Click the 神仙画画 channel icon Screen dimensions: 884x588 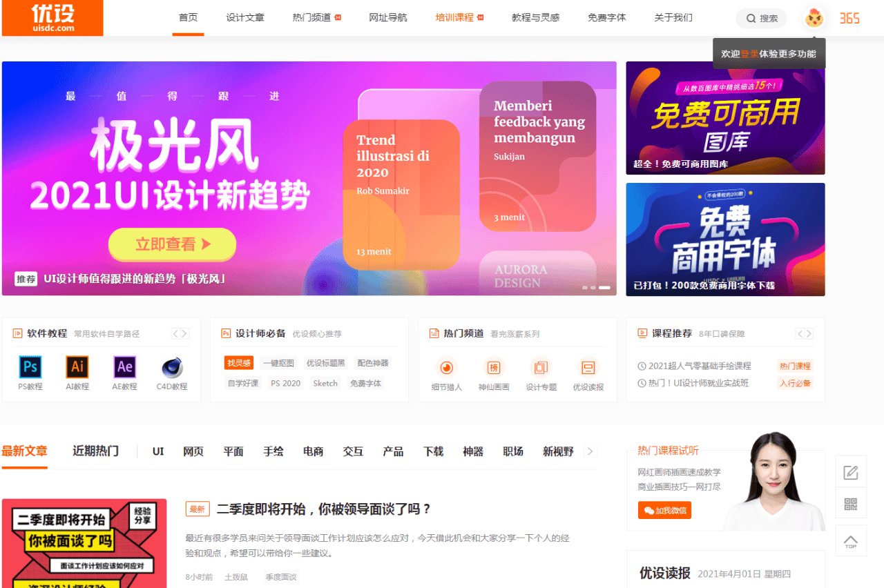tap(493, 368)
